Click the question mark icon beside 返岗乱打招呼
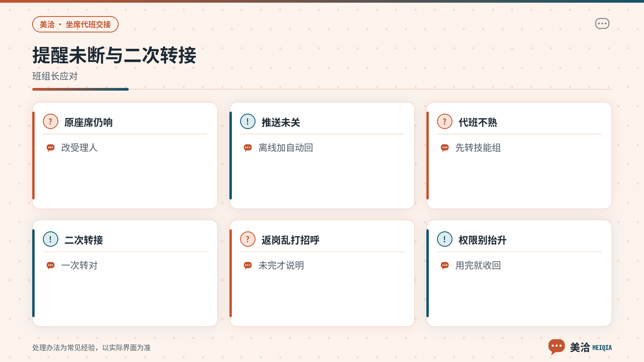This screenshot has width=644, height=362. 247,239
